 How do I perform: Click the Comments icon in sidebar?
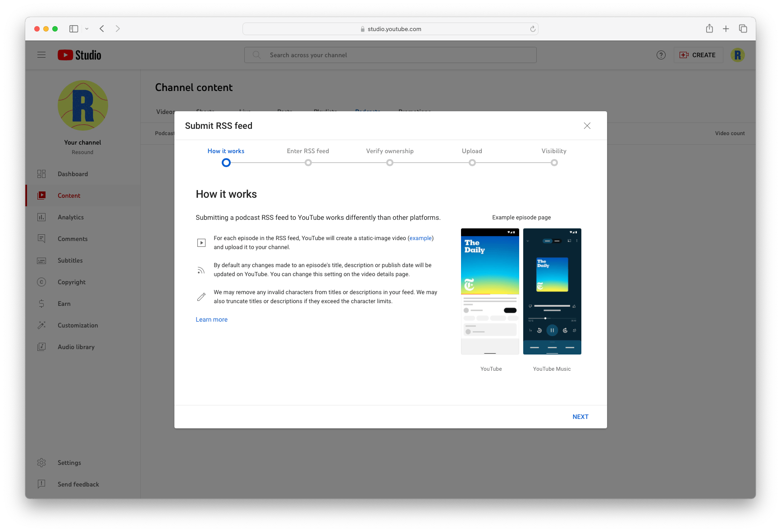pyautogui.click(x=41, y=239)
